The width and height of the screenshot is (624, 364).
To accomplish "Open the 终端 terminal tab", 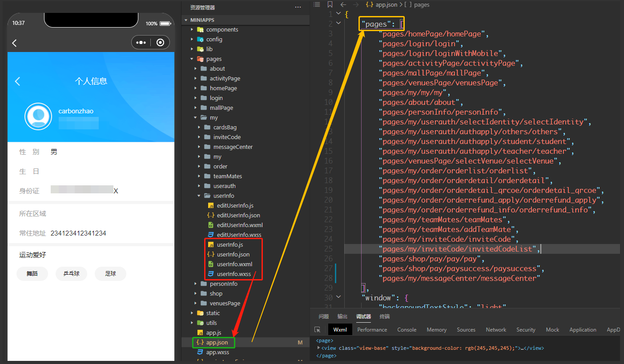I will (384, 316).
